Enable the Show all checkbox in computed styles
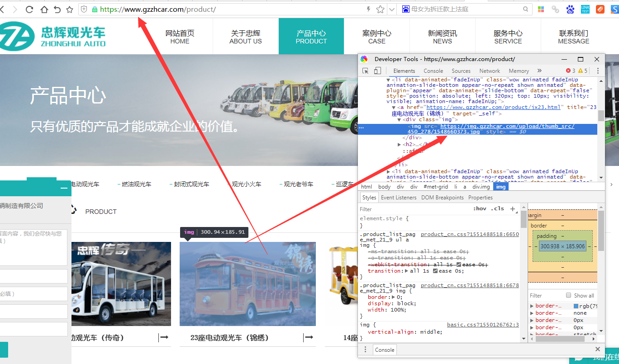 (569, 295)
